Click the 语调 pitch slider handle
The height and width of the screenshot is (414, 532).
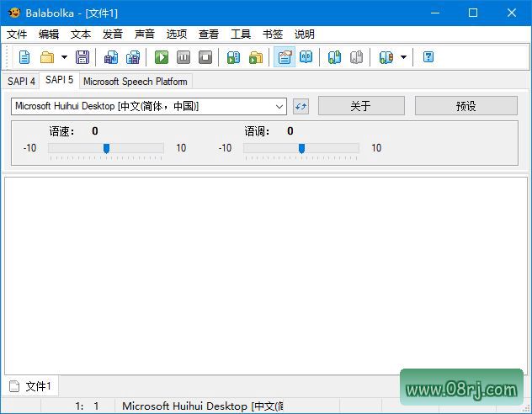click(x=301, y=148)
